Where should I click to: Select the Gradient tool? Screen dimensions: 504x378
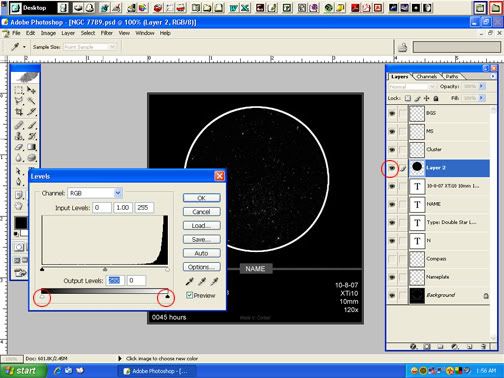click(31, 147)
